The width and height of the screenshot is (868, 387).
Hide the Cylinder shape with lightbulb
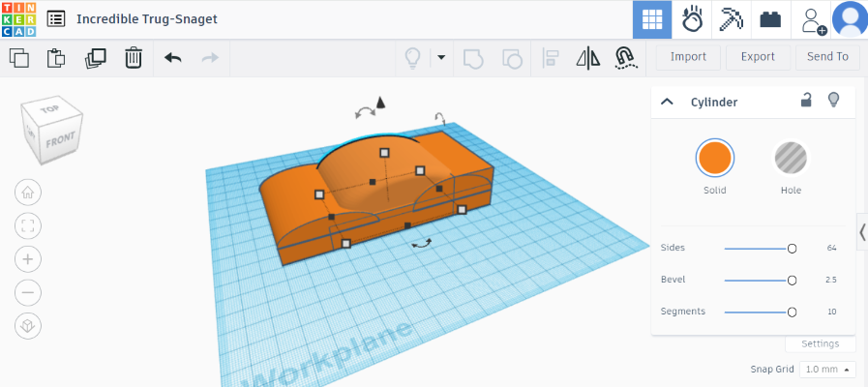coord(833,101)
